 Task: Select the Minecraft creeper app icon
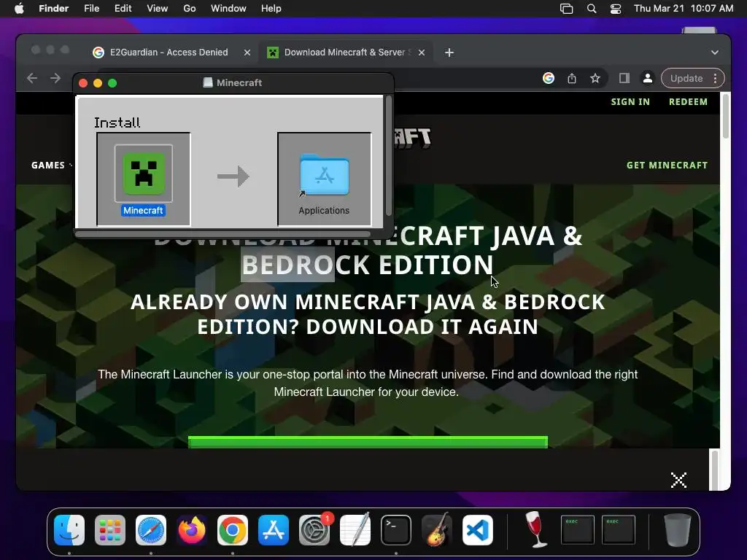[x=144, y=174]
